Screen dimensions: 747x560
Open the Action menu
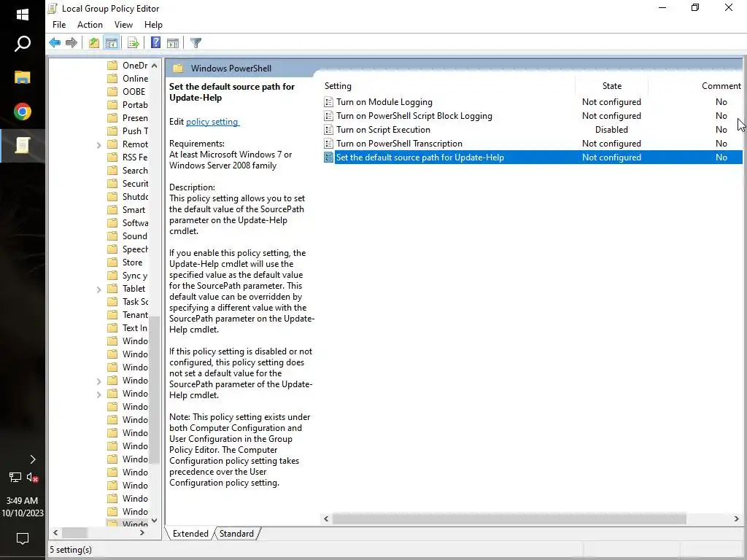(x=90, y=25)
